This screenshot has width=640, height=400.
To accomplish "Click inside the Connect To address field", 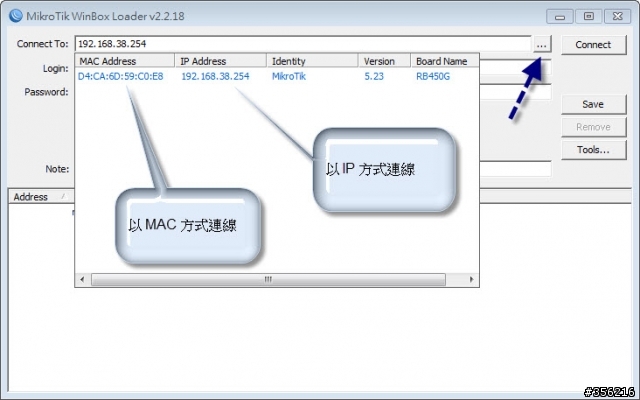I will (300, 45).
